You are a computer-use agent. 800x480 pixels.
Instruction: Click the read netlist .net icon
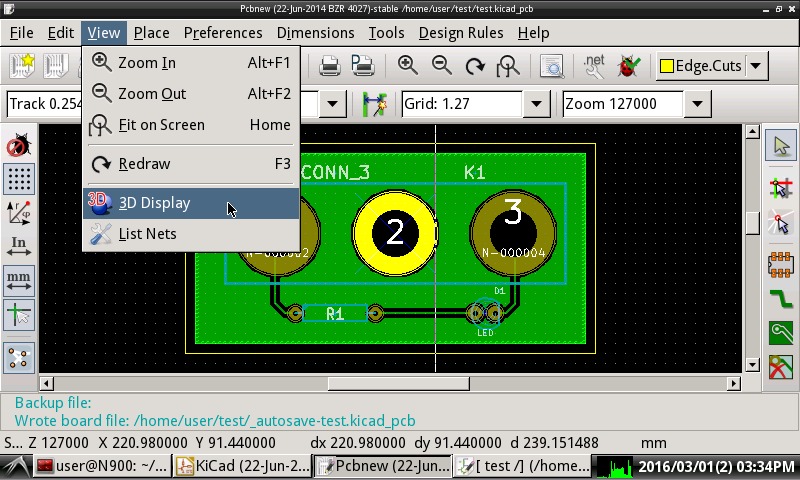tap(594, 66)
